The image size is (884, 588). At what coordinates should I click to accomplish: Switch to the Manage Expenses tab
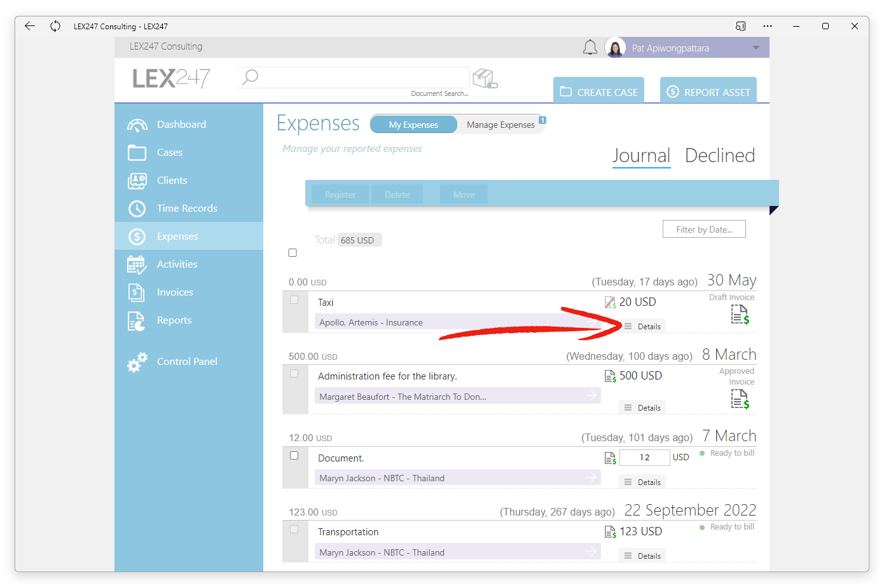pyautogui.click(x=501, y=125)
